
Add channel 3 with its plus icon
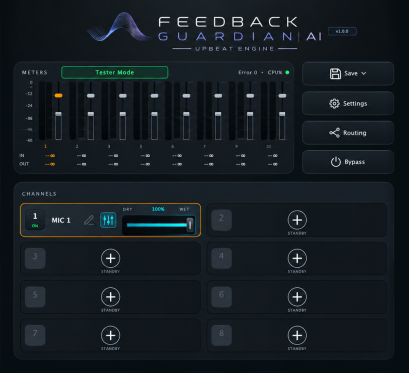coord(110,258)
